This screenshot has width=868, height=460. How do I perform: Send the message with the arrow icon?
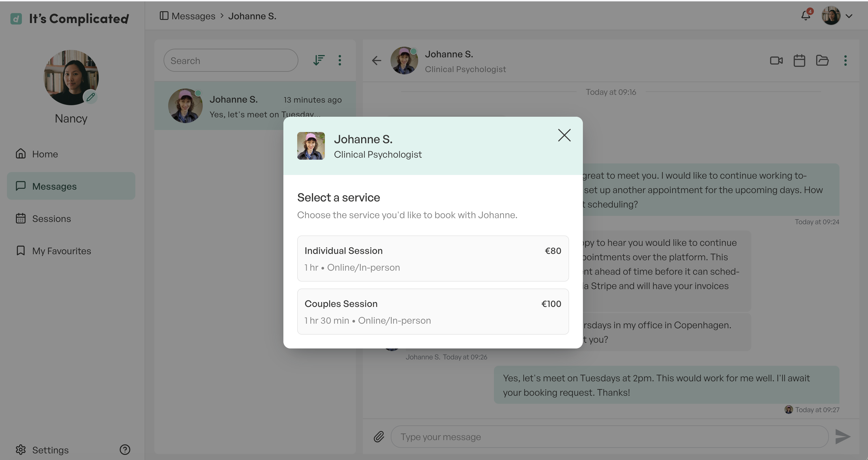click(x=843, y=437)
